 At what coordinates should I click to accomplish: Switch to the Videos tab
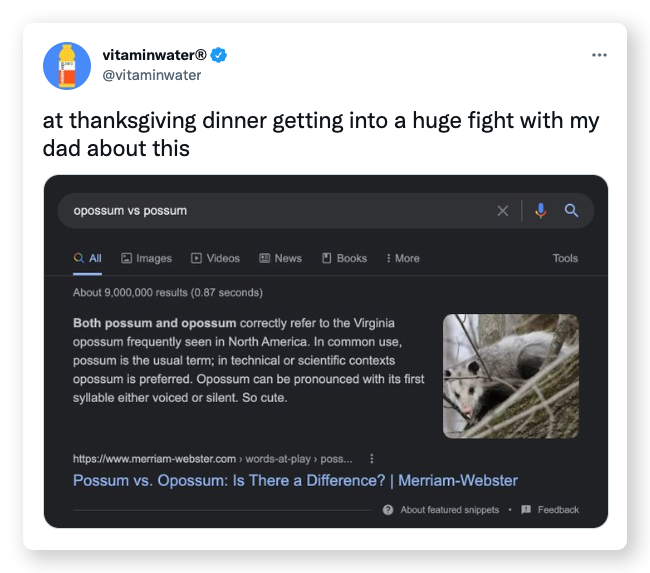pos(215,258)
